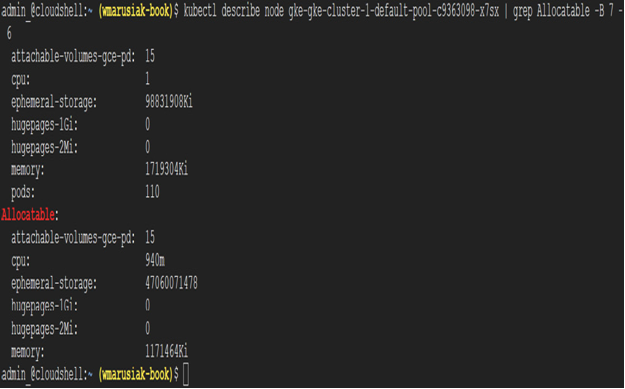Click the first attachable-volumes-gce-pd label

coord(73,57)
